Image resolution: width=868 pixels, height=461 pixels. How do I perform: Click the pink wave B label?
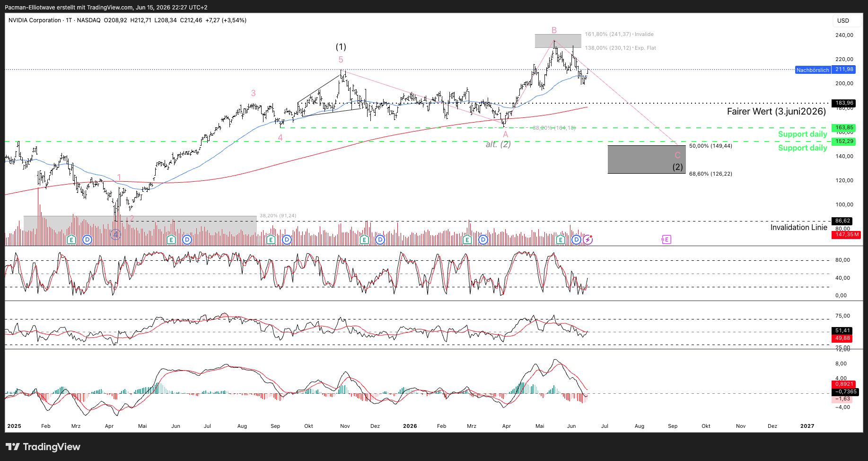click(554, 30)
